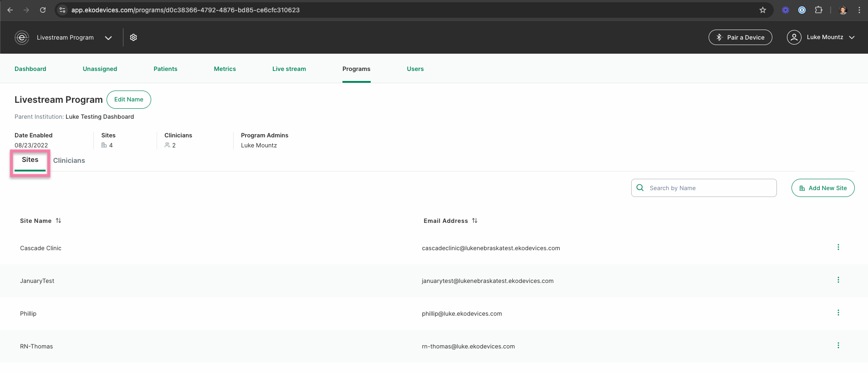Open kebab menu for Cascade Clinic row
Image resolution: width=868 pixels, height=373 pixels.
click(838, 247)
